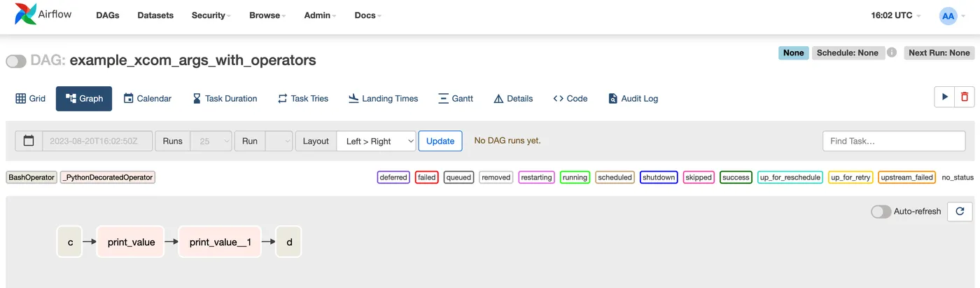Open the Layout direction dropdown

coord(376,141)
